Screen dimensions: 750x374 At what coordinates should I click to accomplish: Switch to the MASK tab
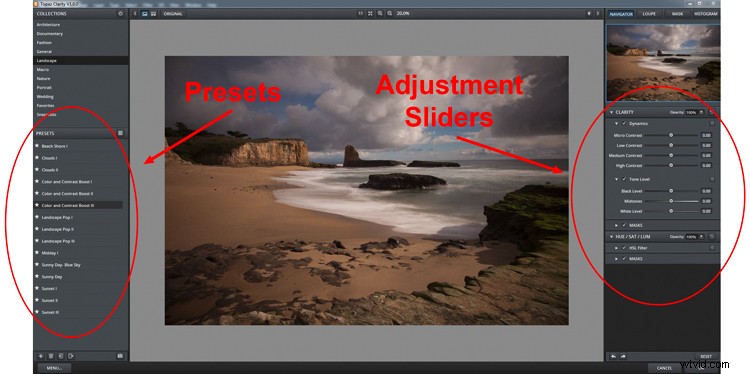coord(677,14)
